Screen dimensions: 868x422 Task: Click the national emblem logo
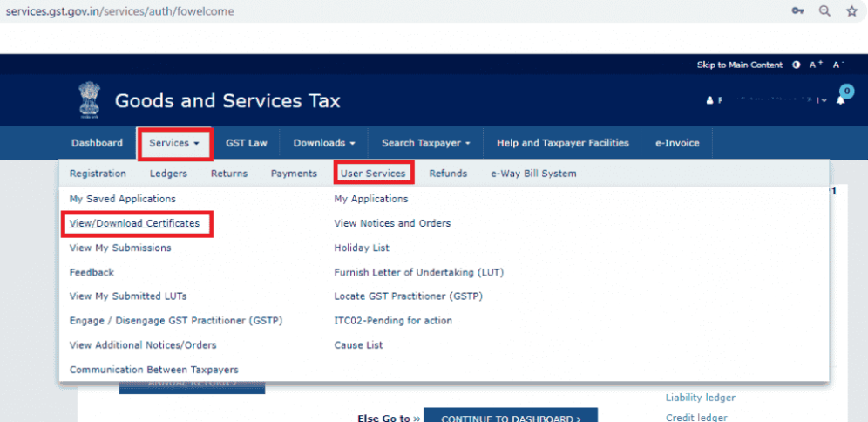[90, 101]
